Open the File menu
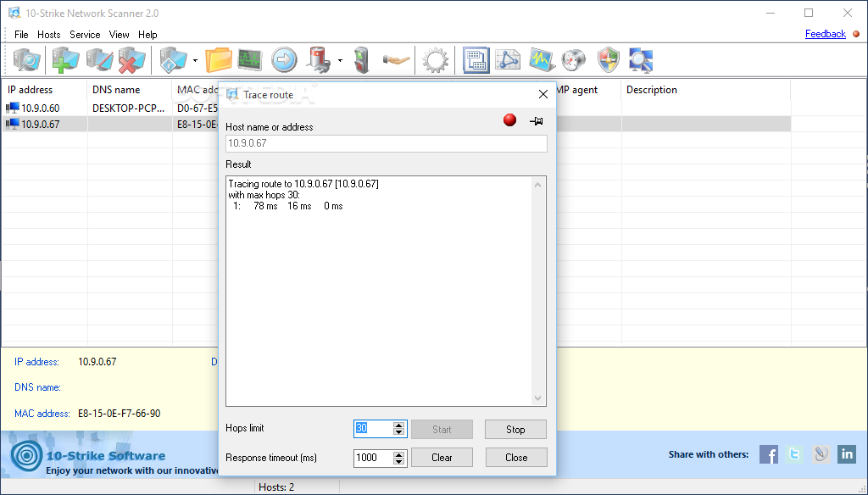Viewport: 868px width, 495px height. pyautogui.click(x=21, y=35)
